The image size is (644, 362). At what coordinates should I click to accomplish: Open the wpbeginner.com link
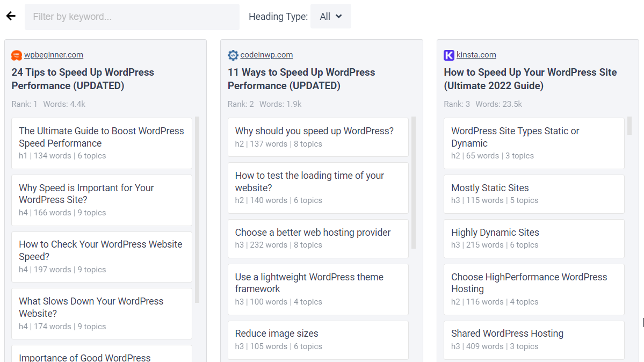pos(53,55)
